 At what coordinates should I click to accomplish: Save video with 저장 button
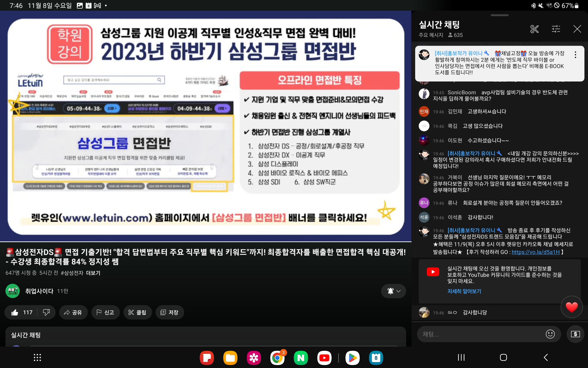click(x=169, y=312)
